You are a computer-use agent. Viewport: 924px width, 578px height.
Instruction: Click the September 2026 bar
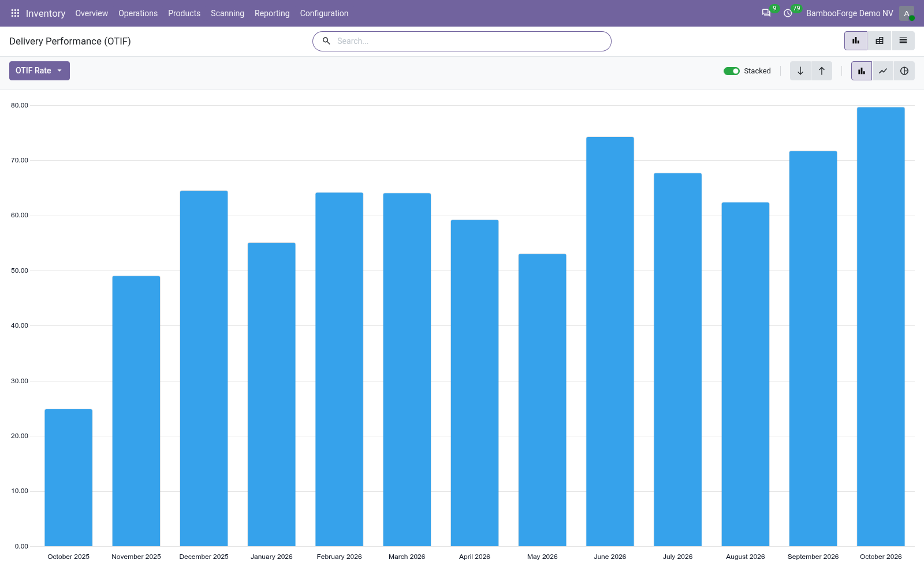(x=813, y=349)
